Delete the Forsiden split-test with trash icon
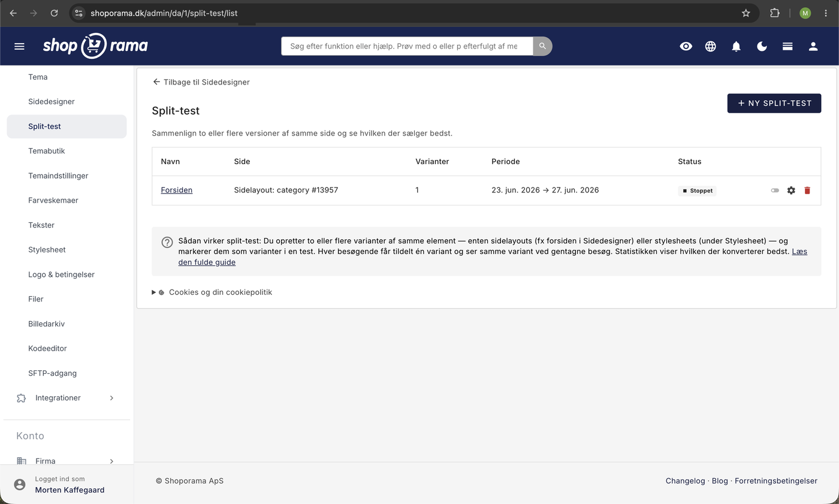Screen dimensions: 839x504 pyautogui.click(x=807, y=190)
